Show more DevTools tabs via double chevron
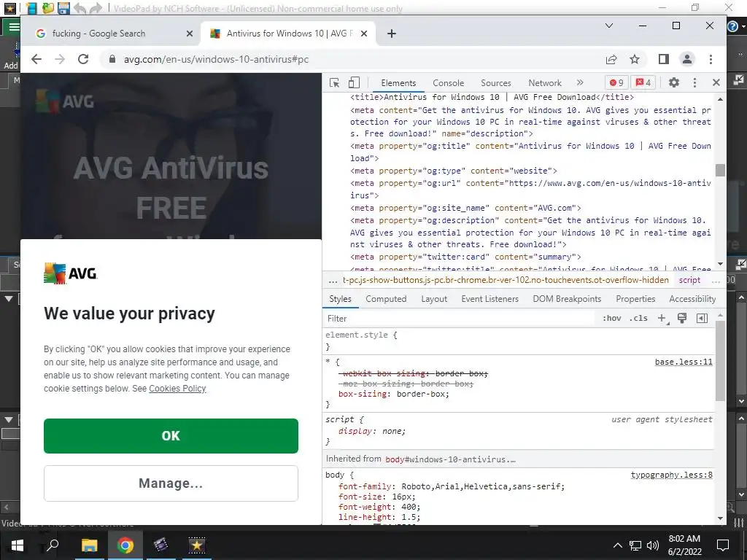This screenshot has width=747, height=560. pyautogui.click(x=580, y=82)
